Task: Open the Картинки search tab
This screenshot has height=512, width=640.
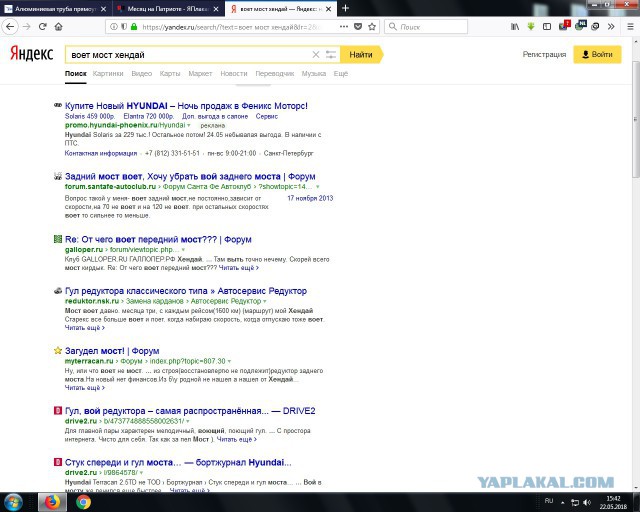Action: click(108, 73)
